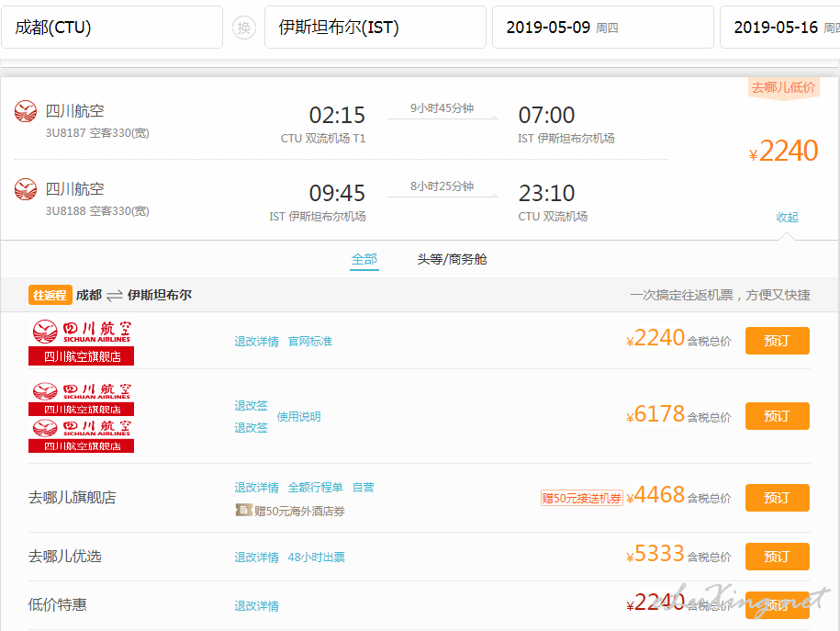Viewport: 840px width, 631px height.
Task: Open upper 四川航空旗舰店 logo in ¥6178 row
Action: tap(82, 399)
